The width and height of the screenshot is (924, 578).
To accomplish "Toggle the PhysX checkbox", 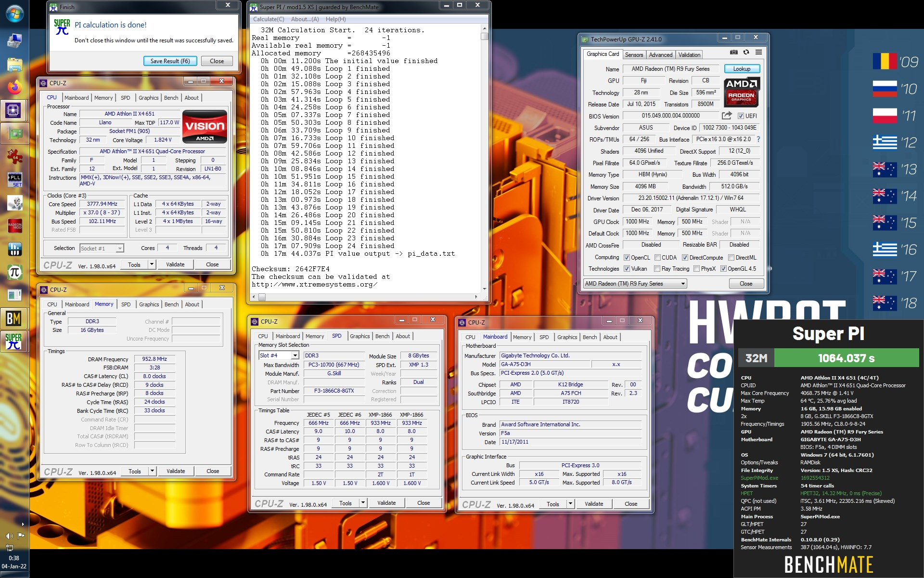I will pyautogui.click(x=696, y=269).
